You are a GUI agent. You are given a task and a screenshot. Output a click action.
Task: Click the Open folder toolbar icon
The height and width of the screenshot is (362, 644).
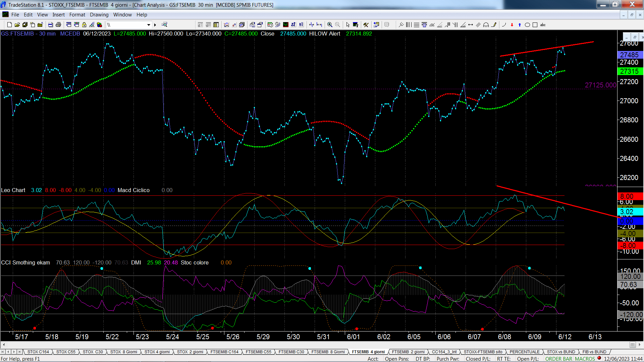point(17,25)
